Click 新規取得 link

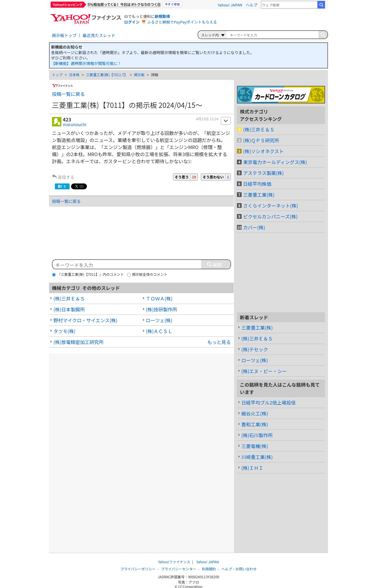(162, 16)
